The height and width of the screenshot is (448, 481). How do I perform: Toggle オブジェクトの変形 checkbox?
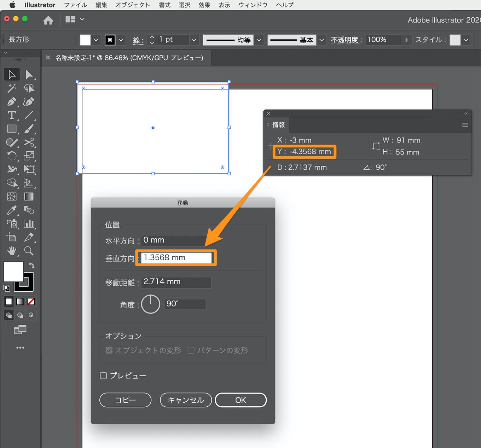click(x=109, y=350)
